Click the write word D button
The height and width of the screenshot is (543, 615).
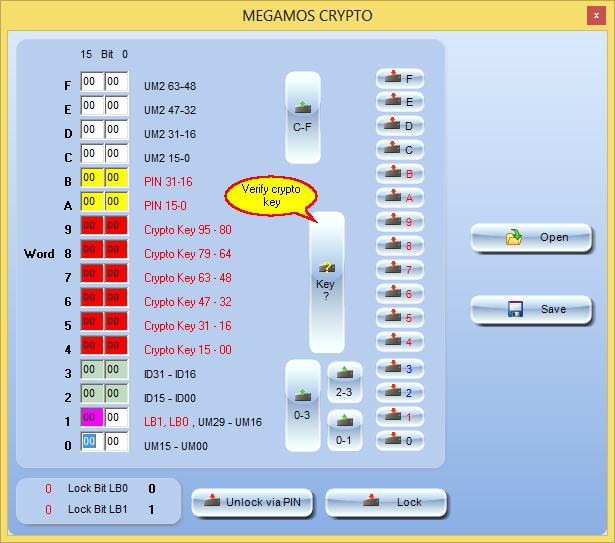pyautogui.click(x=400, y=126)
